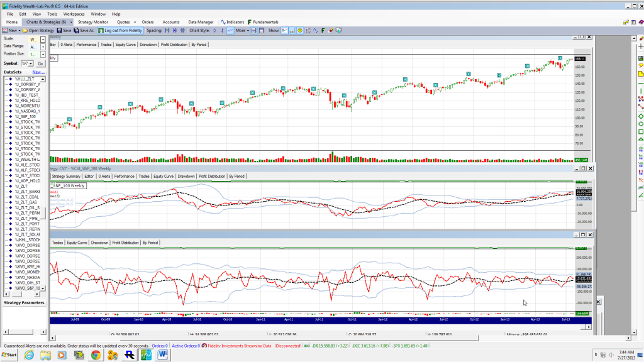Open the Workspaces menu

74,14
